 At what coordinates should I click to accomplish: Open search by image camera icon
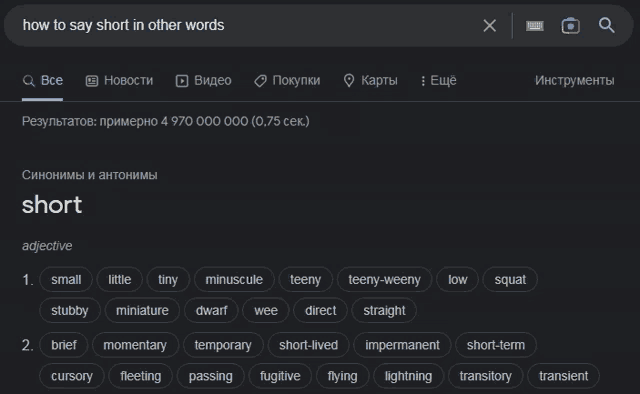pos(570,26)
